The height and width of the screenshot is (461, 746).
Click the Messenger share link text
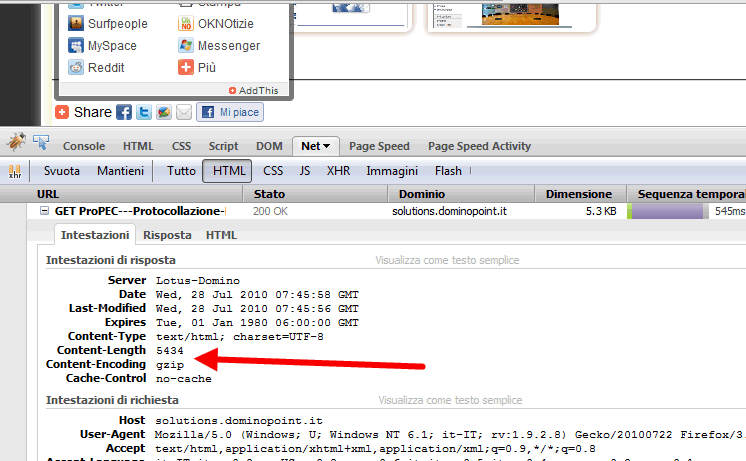pos(229,46)
